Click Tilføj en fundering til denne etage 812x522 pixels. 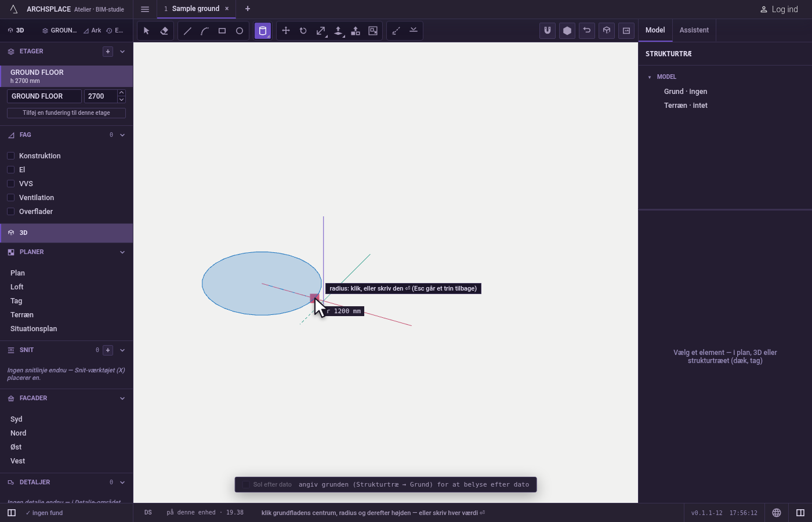[x=66, y=113]
